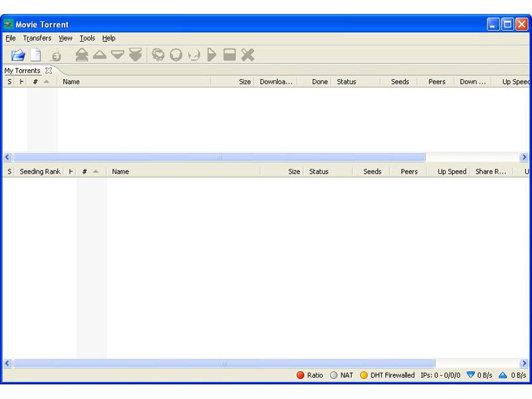Image resolution: width=532 pixels, height=399 pixels.
Task: Click the DHT Firewalled indicator
Action: click(x=387, y=375)
